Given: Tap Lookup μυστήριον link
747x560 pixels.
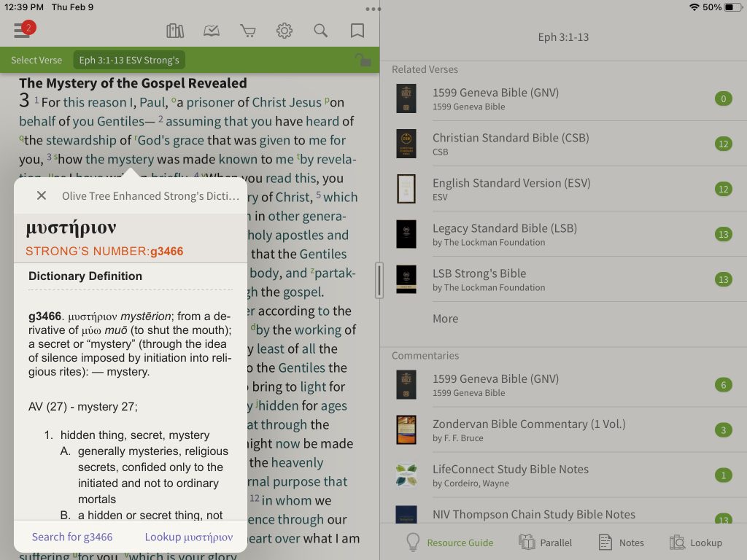Looking at the screenshot, I should coord(189,537).
